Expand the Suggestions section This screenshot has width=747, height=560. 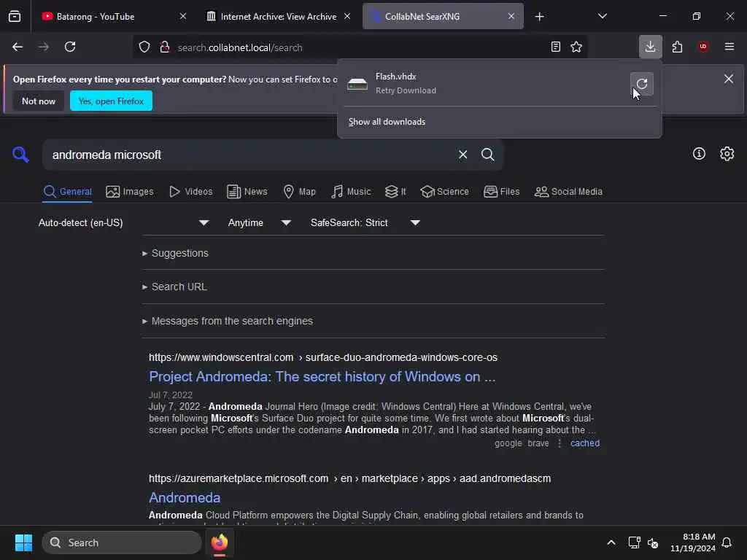[x=175, y=253]
